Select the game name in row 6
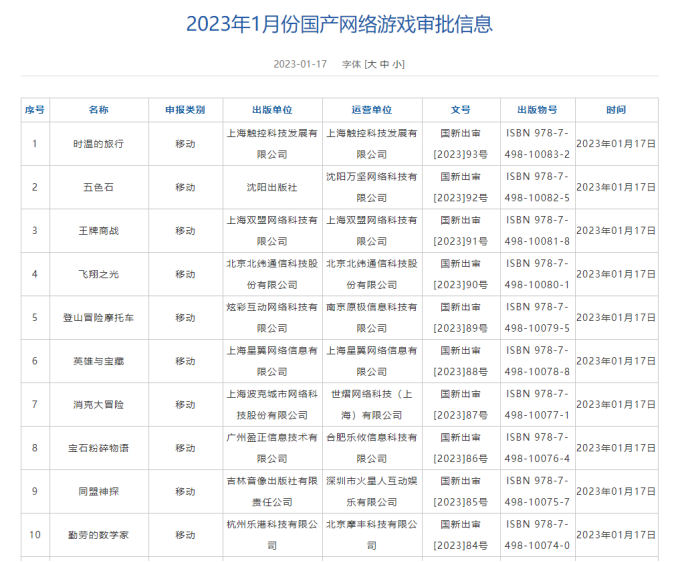 (99, 361)
